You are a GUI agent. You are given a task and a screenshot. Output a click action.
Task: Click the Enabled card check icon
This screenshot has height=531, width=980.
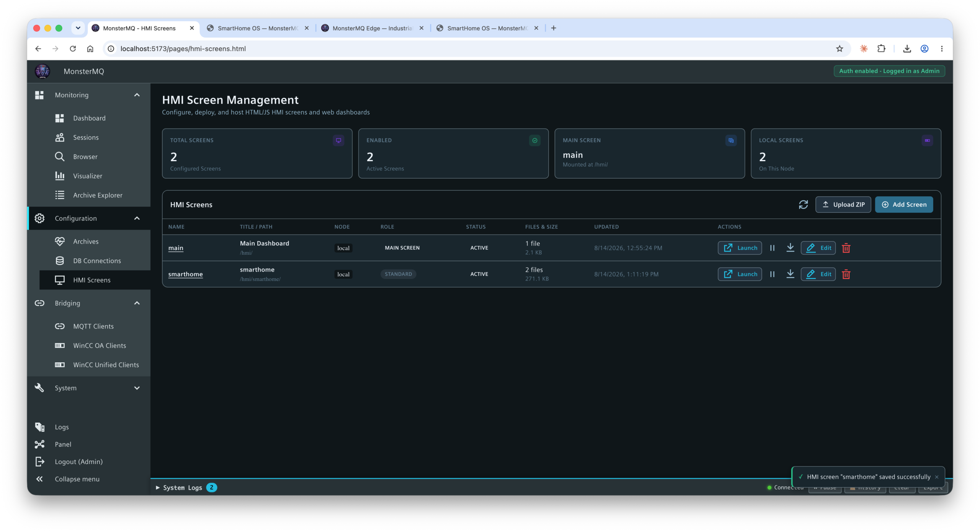tap(534, 140)
